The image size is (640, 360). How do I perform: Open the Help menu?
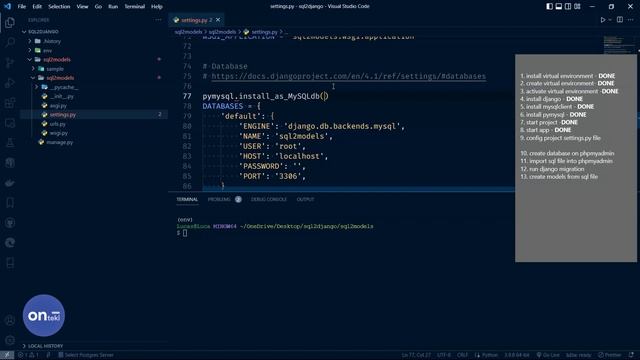tap(157, 7)
